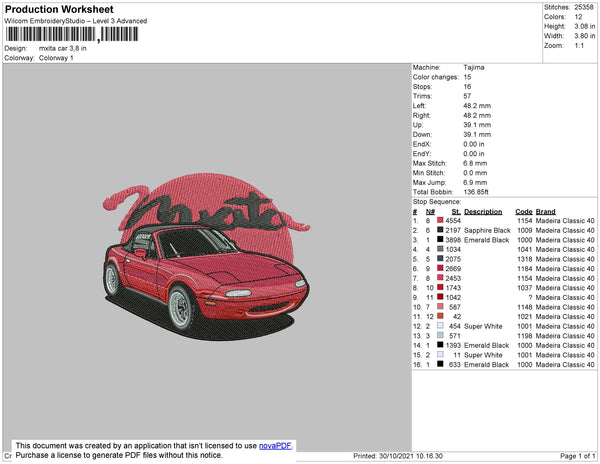Select the Sapphire Black color swatch in row 2
Image resolution: width=600 pixels, height=464 pixels.
pos(441,230)
